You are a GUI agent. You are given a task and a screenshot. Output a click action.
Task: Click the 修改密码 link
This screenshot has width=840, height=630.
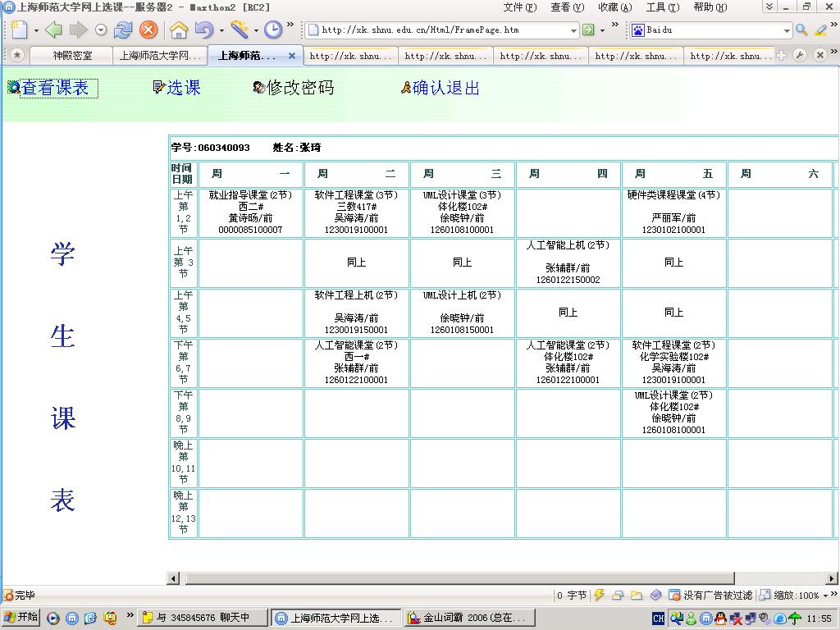(300, 88)
